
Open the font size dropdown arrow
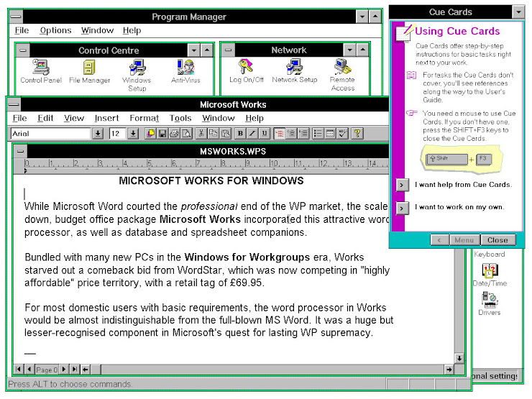point(133,133)
